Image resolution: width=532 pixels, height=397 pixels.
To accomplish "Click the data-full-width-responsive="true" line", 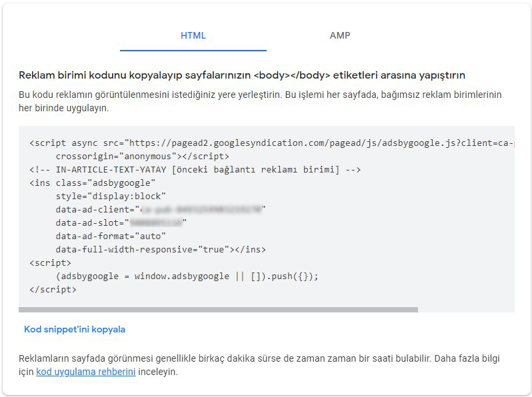I will pyautogui.click(x=161, y=250).
